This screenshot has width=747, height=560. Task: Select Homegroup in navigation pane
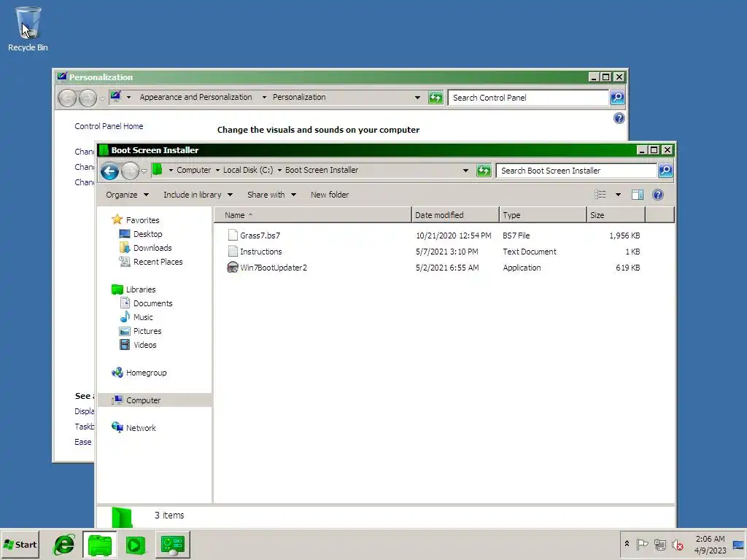tap(146, 373)
